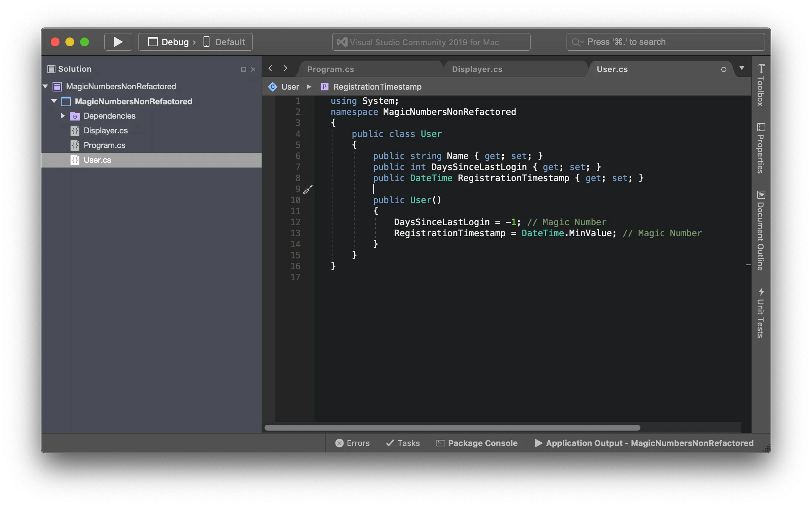This screenshot has height=507, width=812.
Task: Switch to the Program.cs tab
Action: click(x=330, y=69)
